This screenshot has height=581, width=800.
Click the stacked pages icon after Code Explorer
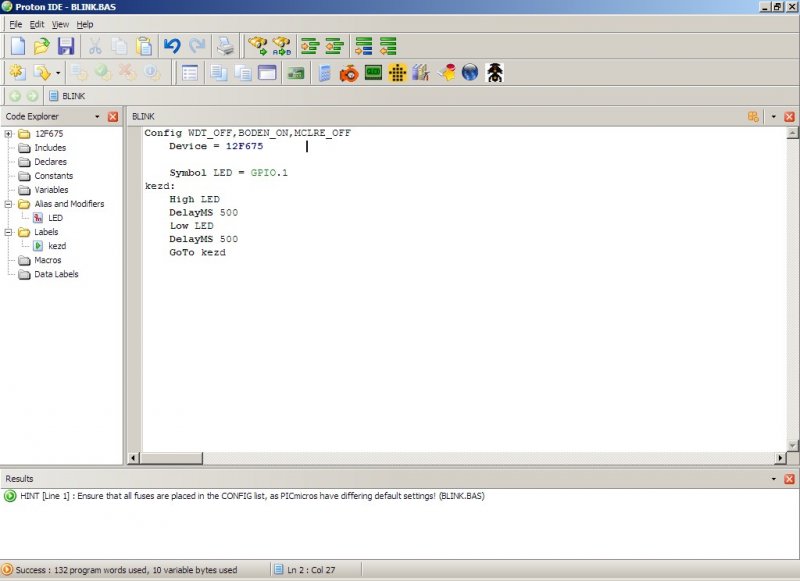point(219,73)
